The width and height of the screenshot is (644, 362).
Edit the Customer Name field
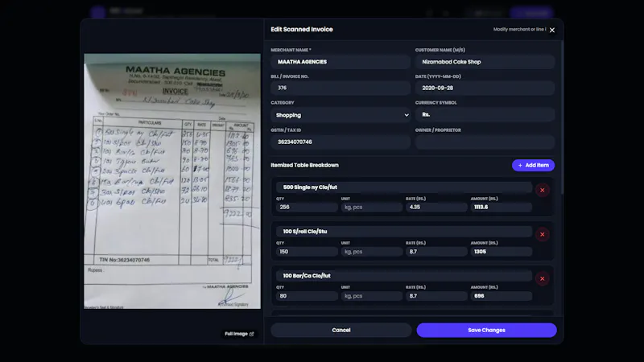485,62
